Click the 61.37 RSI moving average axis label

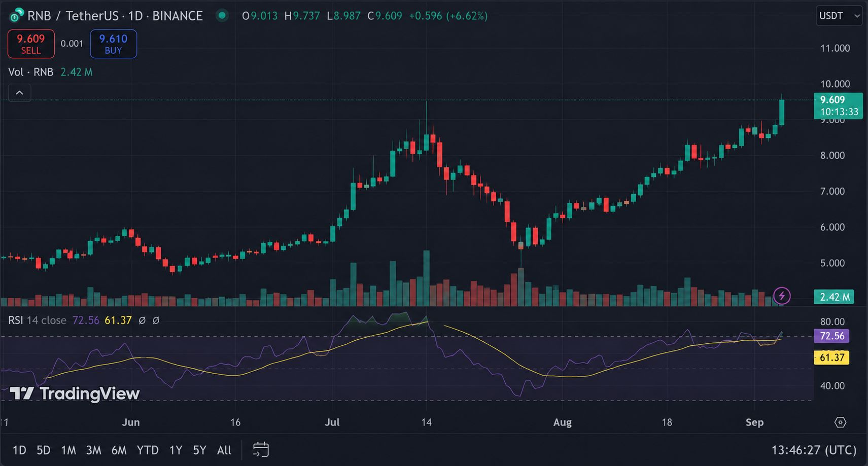[832, 357]
